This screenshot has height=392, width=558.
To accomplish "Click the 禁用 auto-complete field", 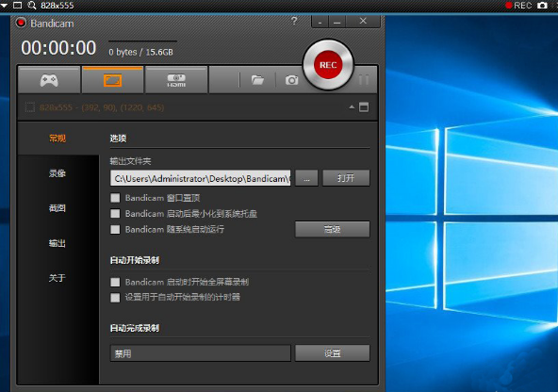I will [201, 353].
